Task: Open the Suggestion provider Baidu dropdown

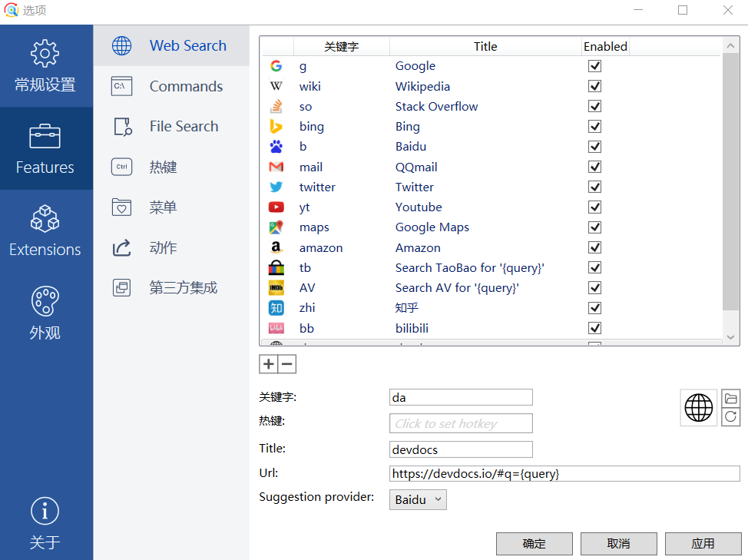Action: click(418, 499)
